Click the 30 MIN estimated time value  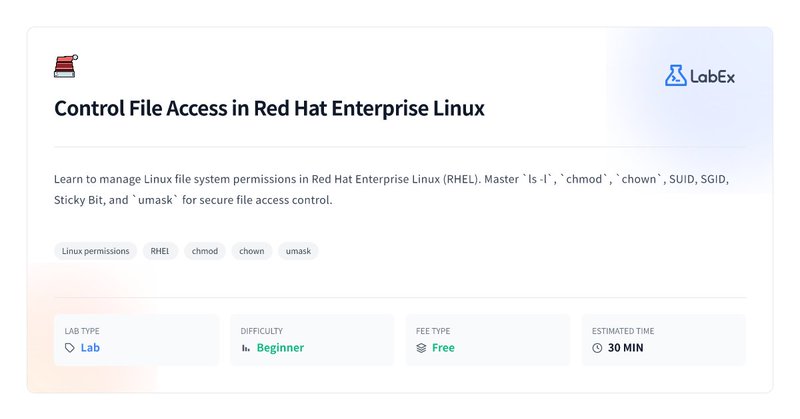point(626,348)
